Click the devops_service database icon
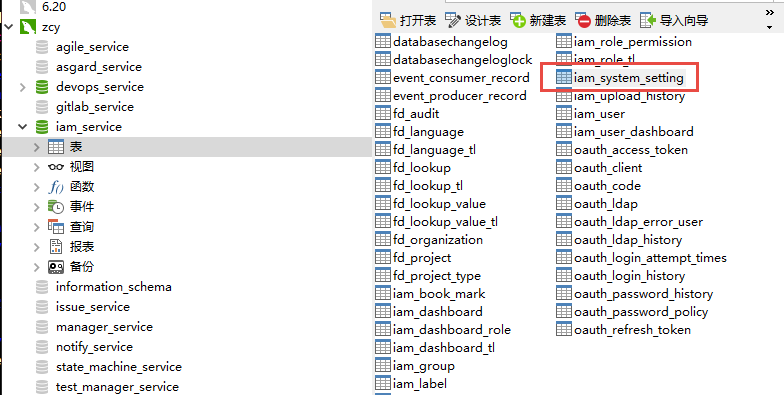 42,87
